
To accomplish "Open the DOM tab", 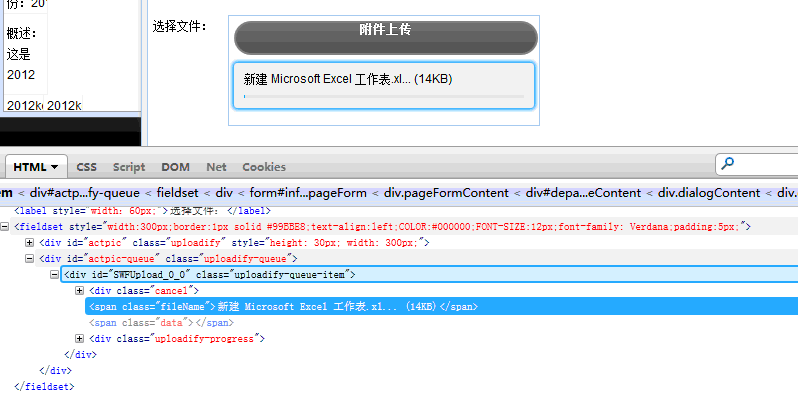I will coord(176,167).
